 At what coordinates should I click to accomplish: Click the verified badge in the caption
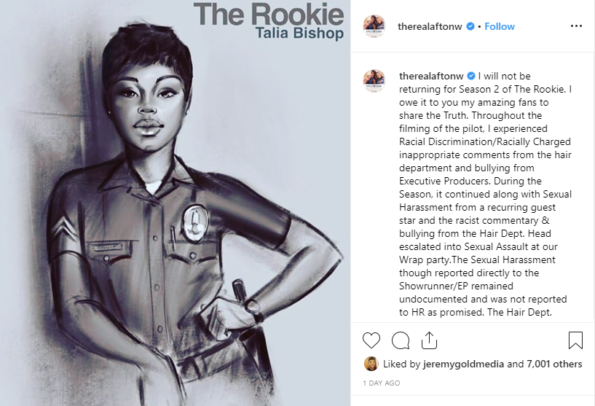471,76
